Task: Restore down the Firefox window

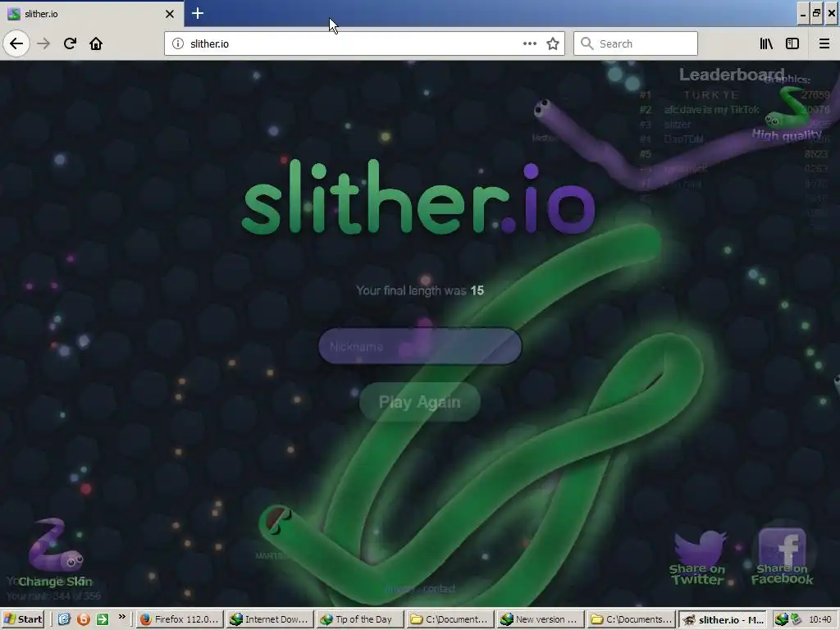Action: [x=816, y=14]
